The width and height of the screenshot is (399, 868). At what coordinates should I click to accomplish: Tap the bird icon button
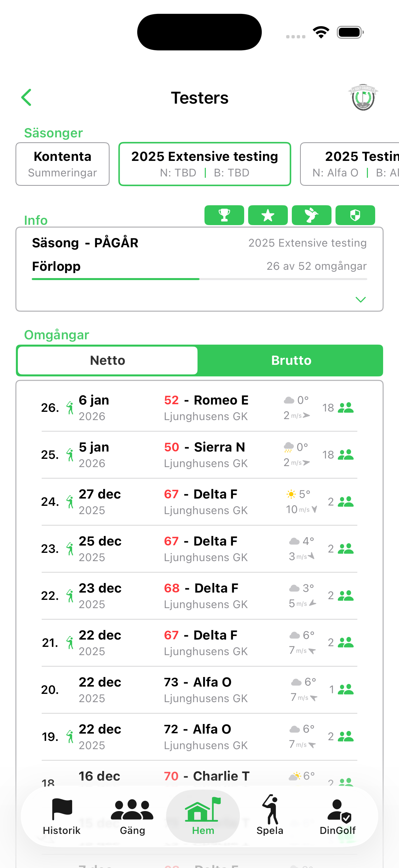pos(311,215)
